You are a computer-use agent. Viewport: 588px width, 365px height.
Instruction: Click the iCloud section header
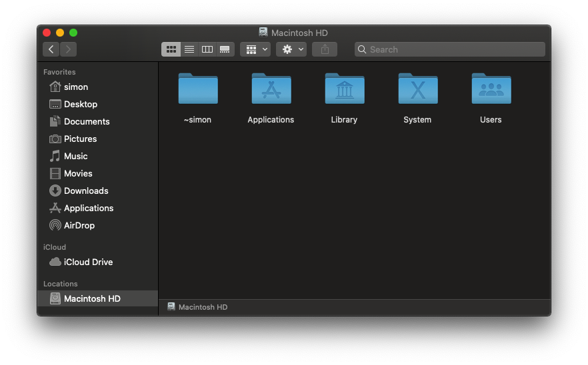coord(55,247)
